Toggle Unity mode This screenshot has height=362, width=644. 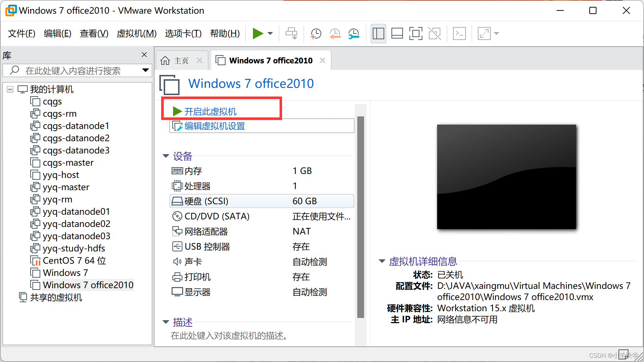(x=435, y=33)
